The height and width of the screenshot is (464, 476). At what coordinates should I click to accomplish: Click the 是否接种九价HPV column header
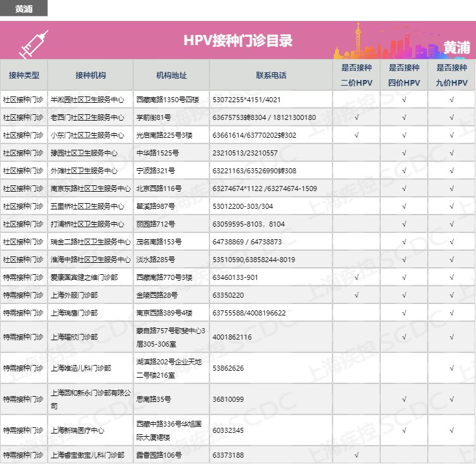[x=451, y=75]
